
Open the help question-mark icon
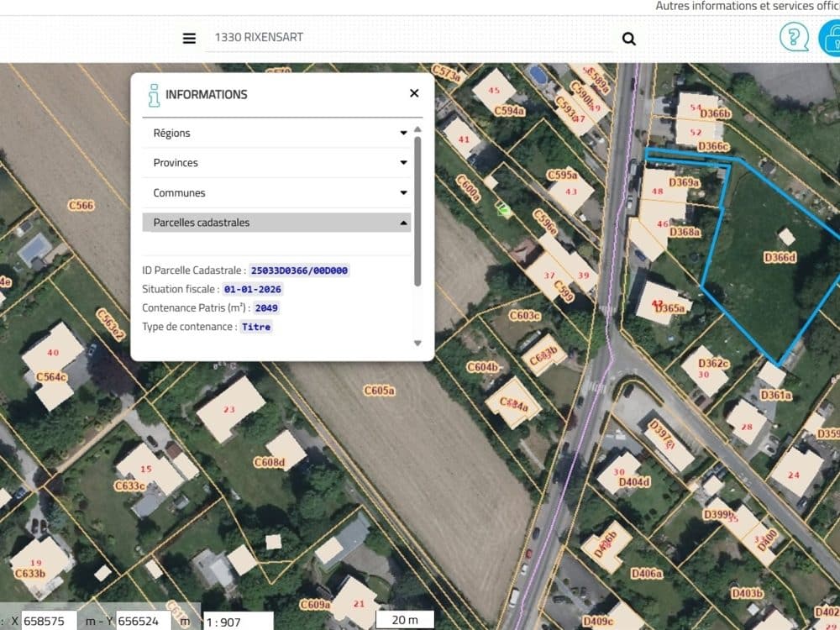pyautogui.click(x=794, y=37)
